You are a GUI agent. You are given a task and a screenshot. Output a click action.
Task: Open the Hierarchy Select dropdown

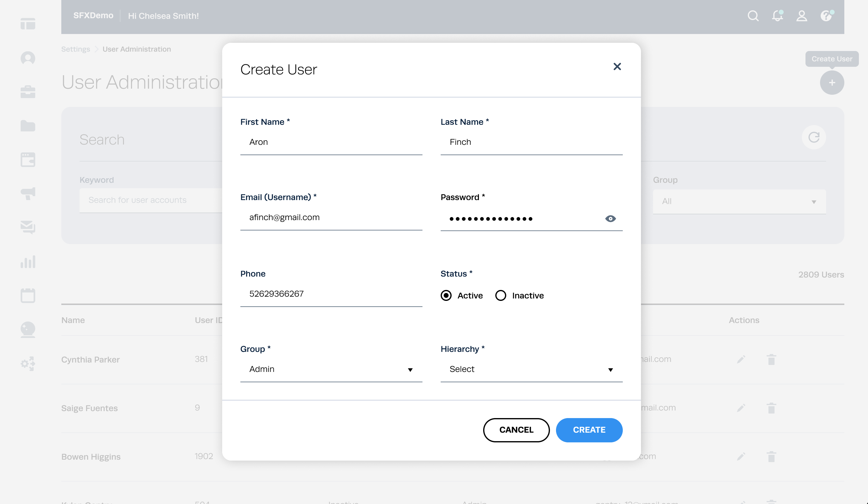click(x=531, y=369)
